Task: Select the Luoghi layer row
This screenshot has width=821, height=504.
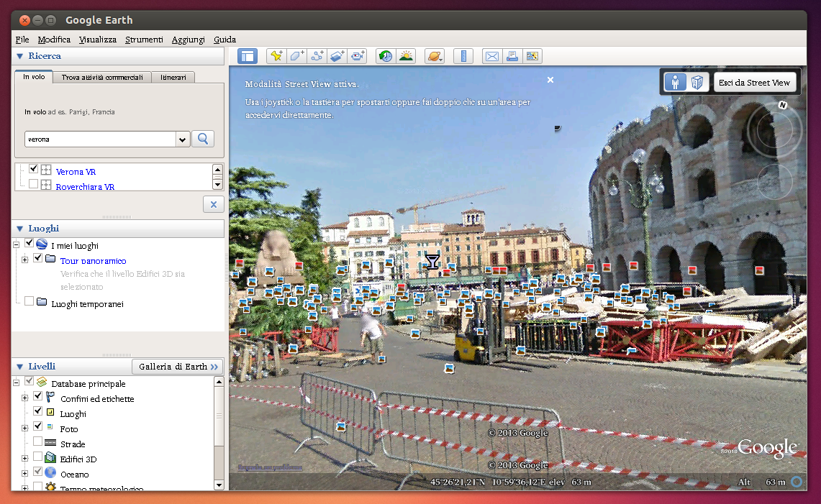Action: pos(73,414)
